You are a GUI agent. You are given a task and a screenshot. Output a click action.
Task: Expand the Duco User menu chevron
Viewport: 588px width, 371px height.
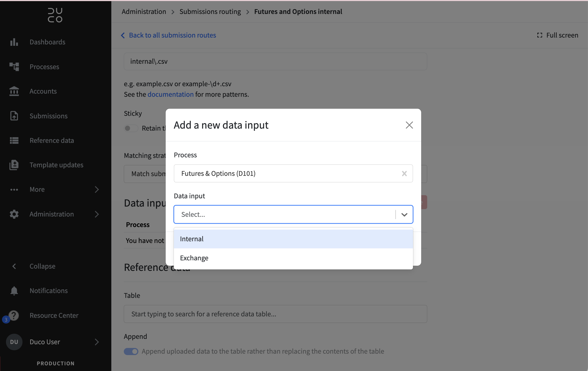tap(97, 342)
